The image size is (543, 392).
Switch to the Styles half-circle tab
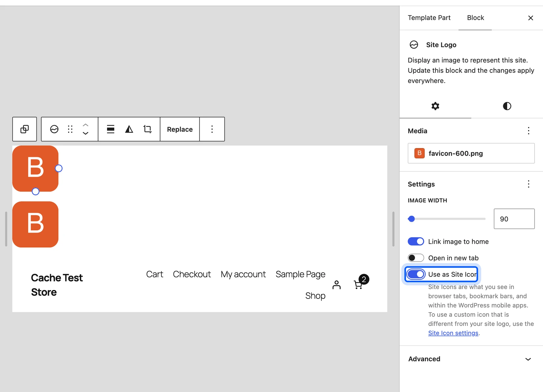pos(507,106)
